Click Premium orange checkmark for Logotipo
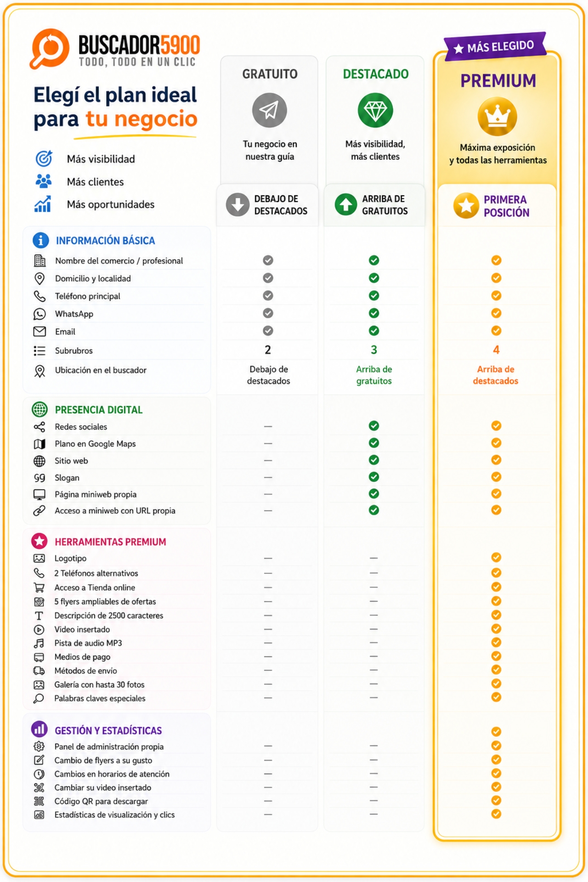 pyautogui.click(x=496, y=557)
